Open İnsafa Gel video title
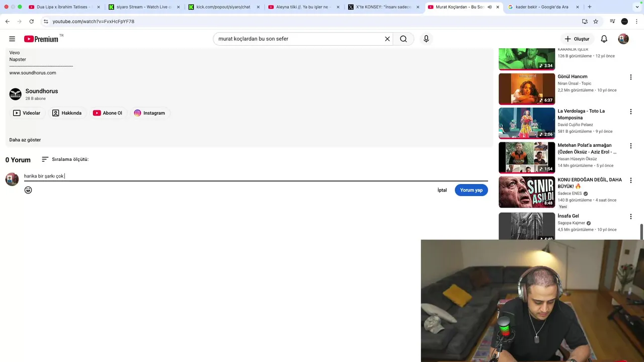Image resolution: width=644 pixels, height=362 pixels. 568,216
